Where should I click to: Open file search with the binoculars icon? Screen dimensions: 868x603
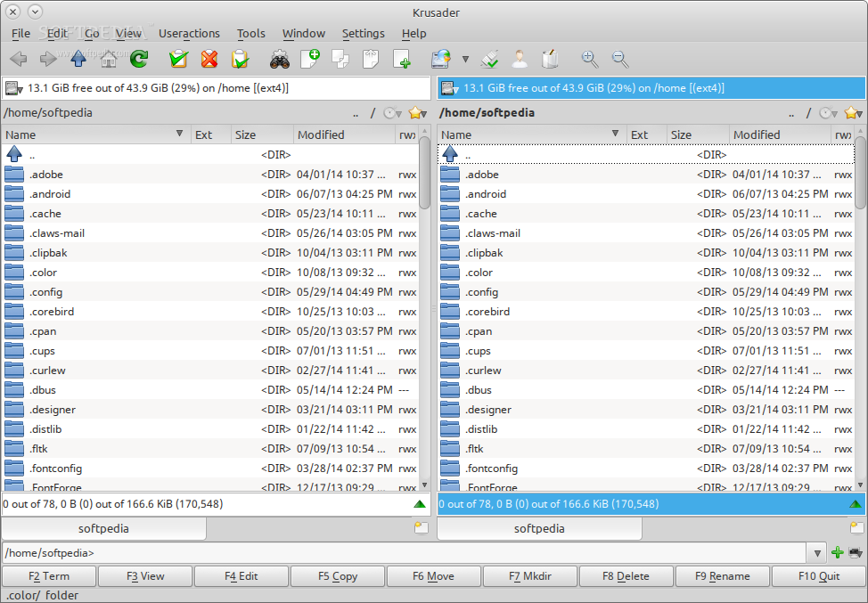pos(279,60)
